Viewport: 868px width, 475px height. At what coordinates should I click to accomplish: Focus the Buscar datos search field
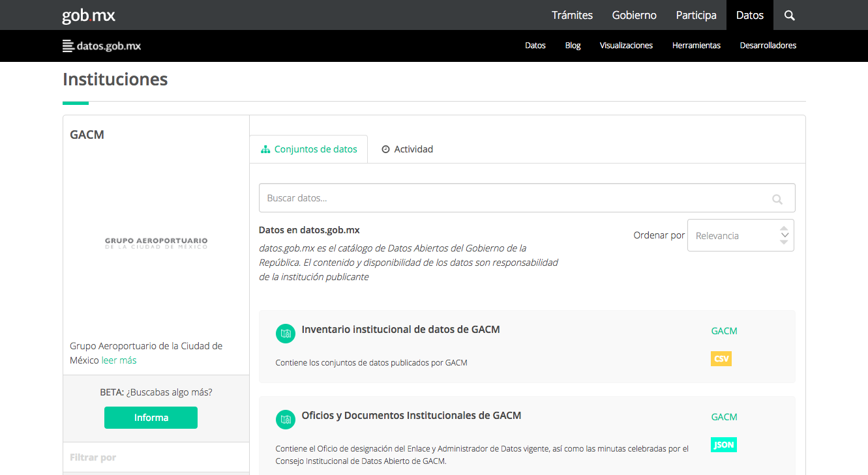(x=527, y=198)
